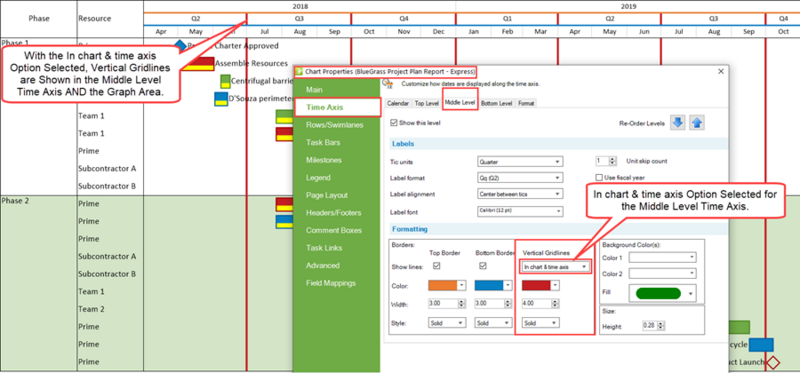Uncheck Show lines for Top Border
Viewport: 800px width, 373px height.
click(x=437, y=266)
